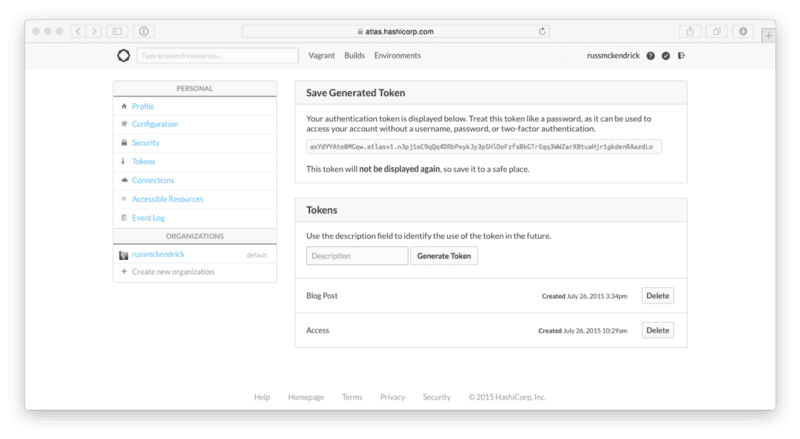Delete the Blog Post token

657,296
